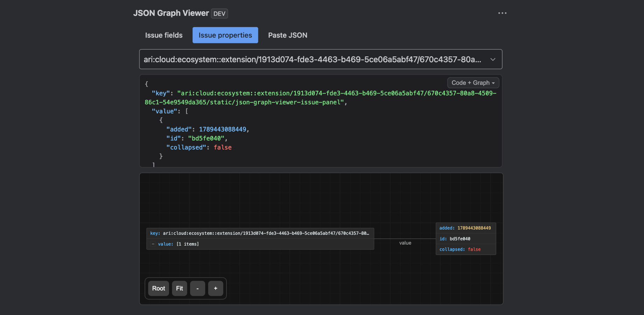Click the 'value' edge label in graph
644x315 pixels.
tap(405, 243)
